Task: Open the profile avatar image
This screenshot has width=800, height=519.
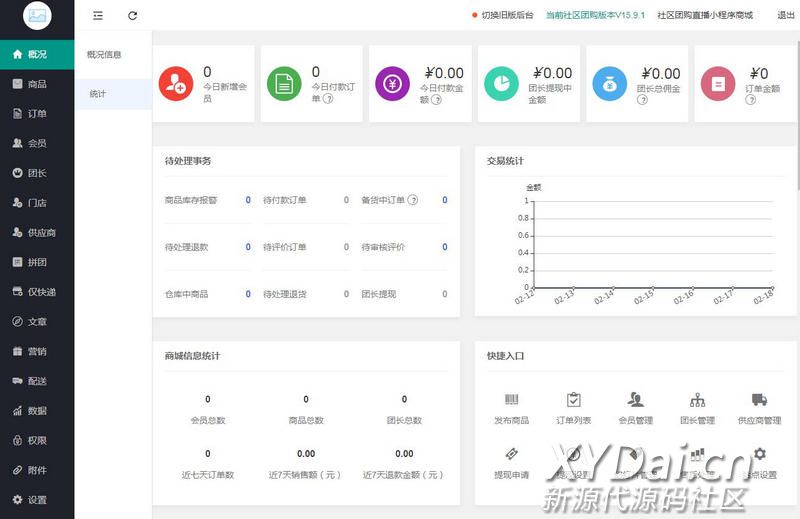Action: [x=37, y=15]
